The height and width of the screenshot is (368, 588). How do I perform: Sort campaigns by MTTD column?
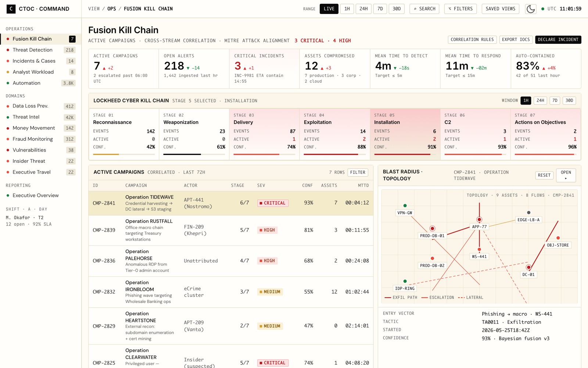pos(363,185)
